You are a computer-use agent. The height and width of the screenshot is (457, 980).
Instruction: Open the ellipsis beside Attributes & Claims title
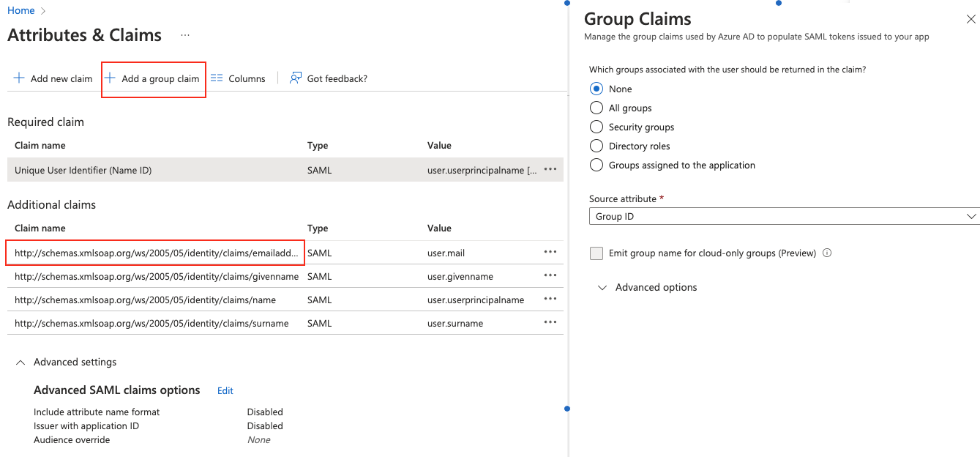184,35
